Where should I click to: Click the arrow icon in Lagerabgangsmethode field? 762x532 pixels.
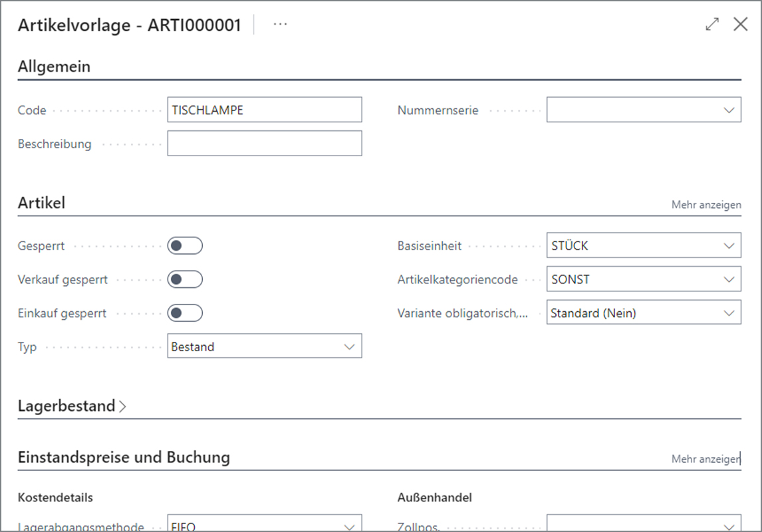(349, 527)
